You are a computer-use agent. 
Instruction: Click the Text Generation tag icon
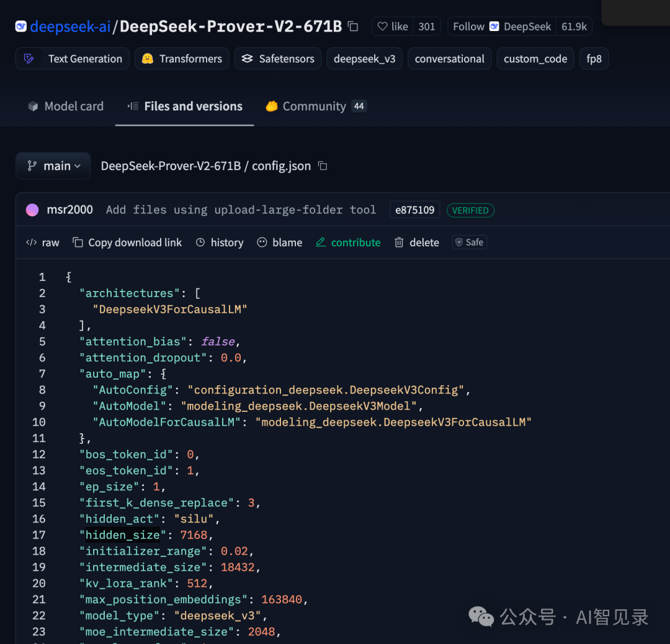tap(29, 58)
